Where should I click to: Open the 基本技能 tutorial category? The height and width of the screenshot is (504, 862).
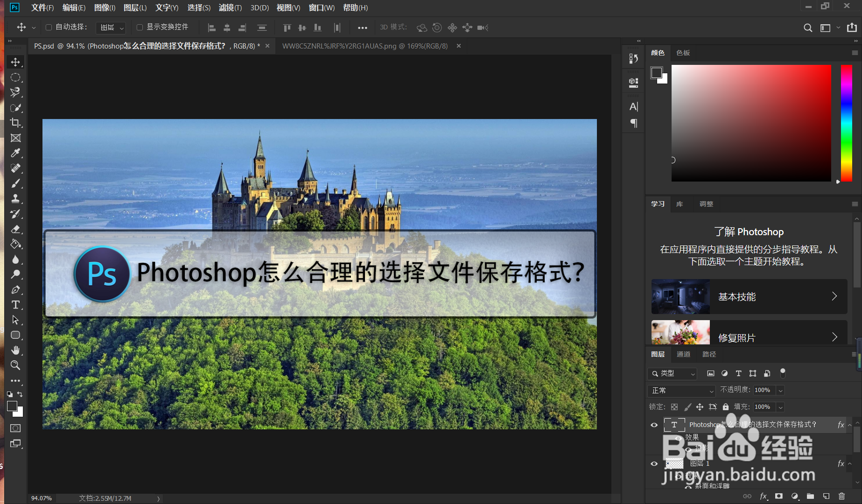(x=749, y=296)
